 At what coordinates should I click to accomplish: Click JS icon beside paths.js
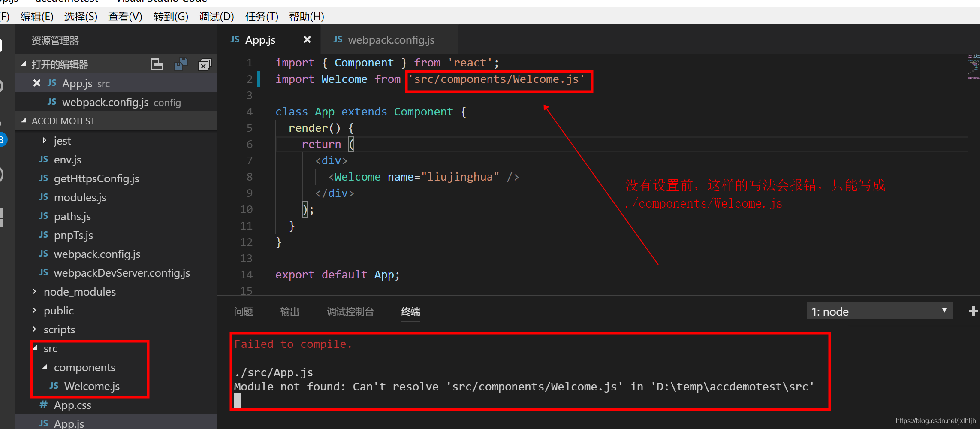[x=44, y=216]
